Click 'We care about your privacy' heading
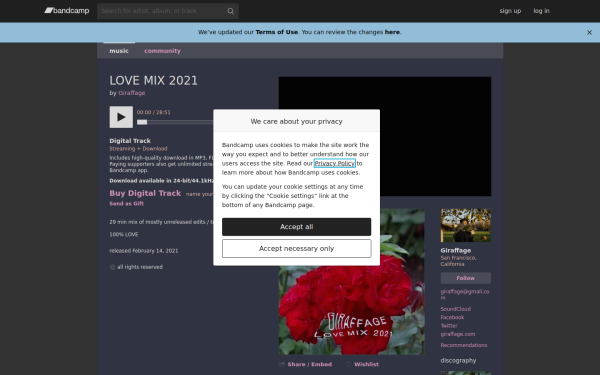600x375 pixels. coord(297,122)
